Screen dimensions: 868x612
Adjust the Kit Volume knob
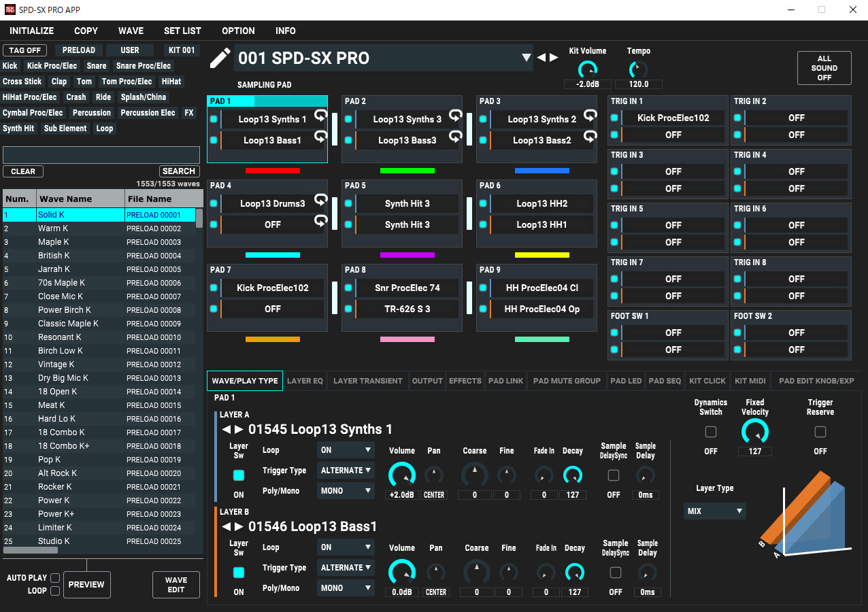pos(587,70)
